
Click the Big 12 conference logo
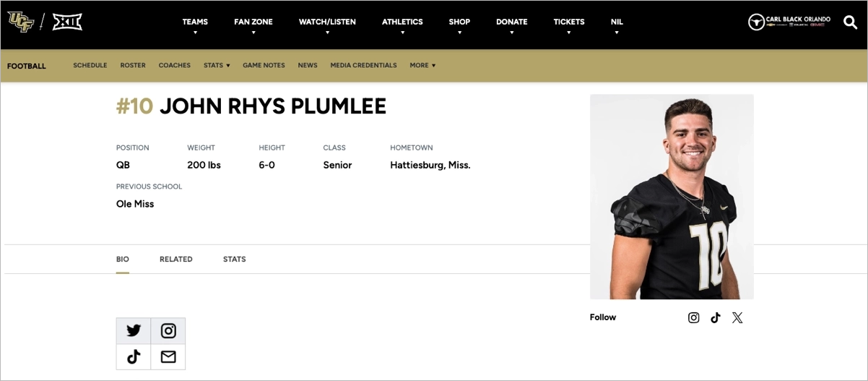[x=67, y=22]
